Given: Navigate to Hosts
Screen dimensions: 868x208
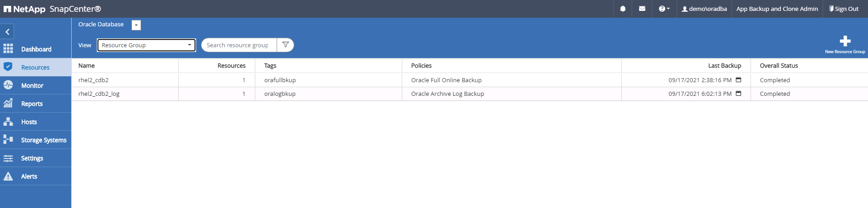Looking at the screenshot, I should tap(29, 122).
